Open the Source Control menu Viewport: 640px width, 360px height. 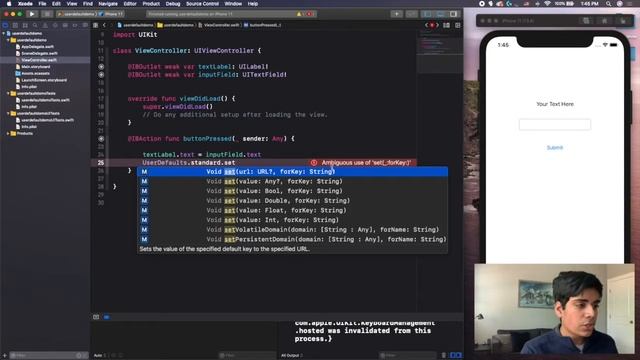click(202, 4)
